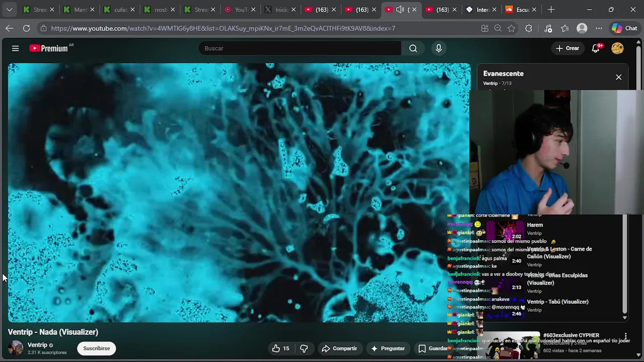
Task: Mute audio on the playing tab
Action: 400,10
